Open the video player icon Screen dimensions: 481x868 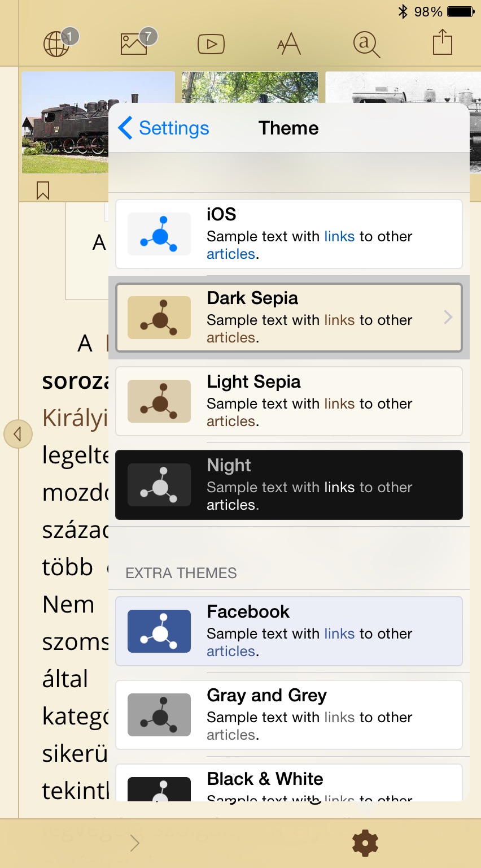[x=211, y=43]
